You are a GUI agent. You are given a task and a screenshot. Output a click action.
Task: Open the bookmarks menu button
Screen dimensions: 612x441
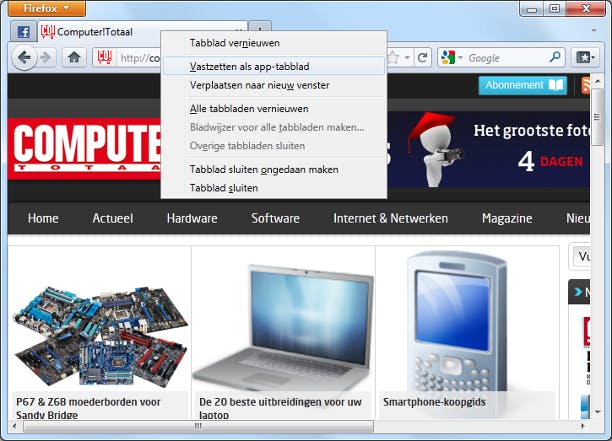tap(585, 58)
